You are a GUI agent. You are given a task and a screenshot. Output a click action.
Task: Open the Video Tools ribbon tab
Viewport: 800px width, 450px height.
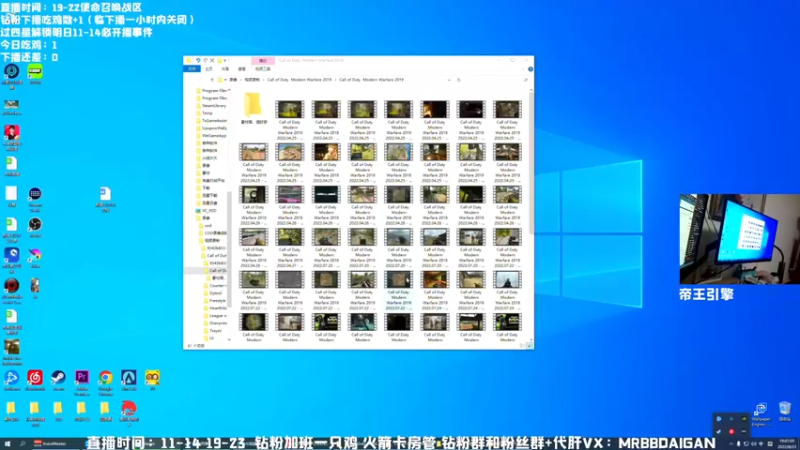tap(263, 69)
